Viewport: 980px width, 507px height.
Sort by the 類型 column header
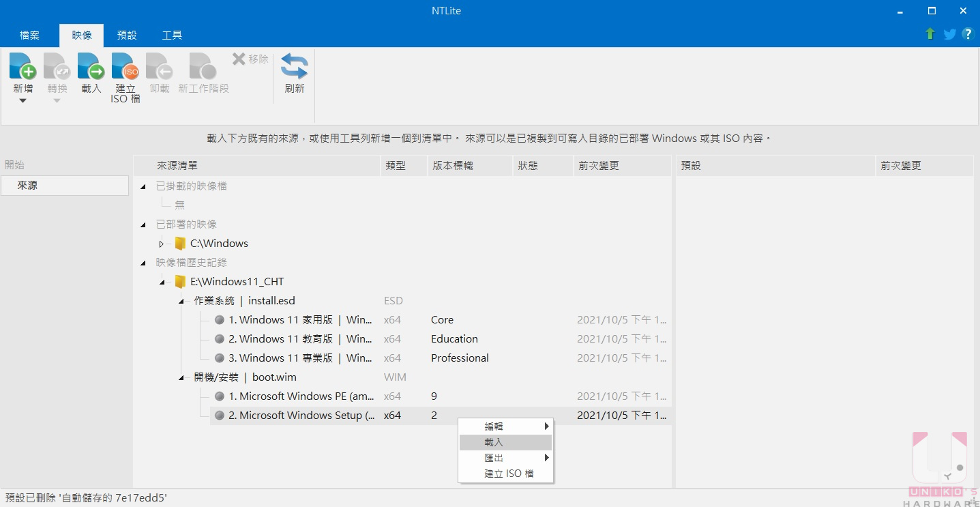pyautogui.click(x=404, y=166)
